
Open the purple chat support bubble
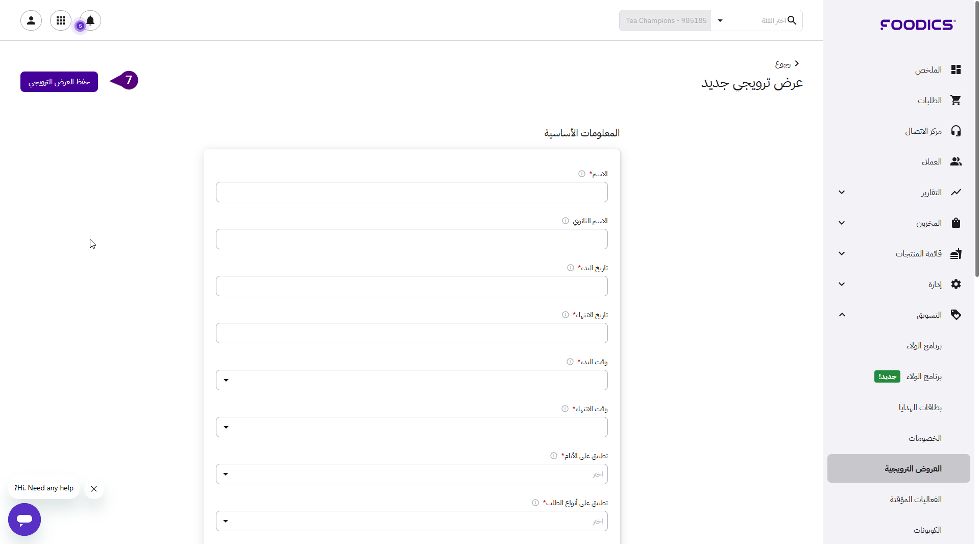click(24, 519)
